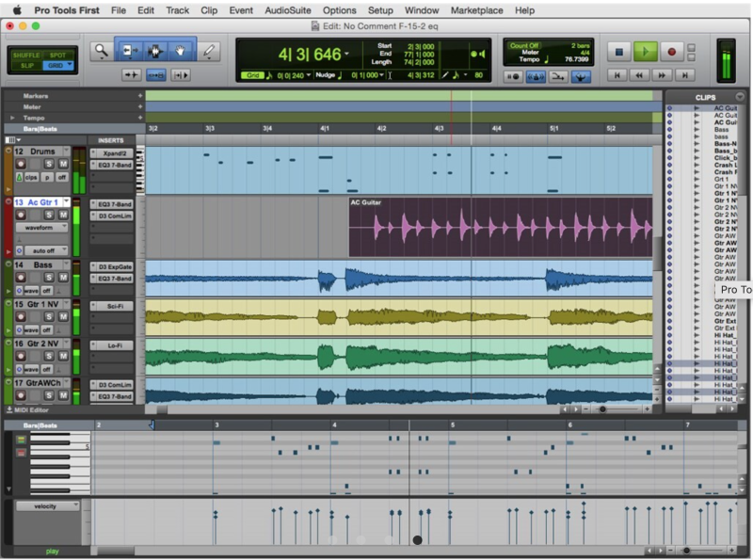Screen dimensions: 753x560
Task: Mute the Ac Gtr 1 track
Action: click(x=63, y=215)
